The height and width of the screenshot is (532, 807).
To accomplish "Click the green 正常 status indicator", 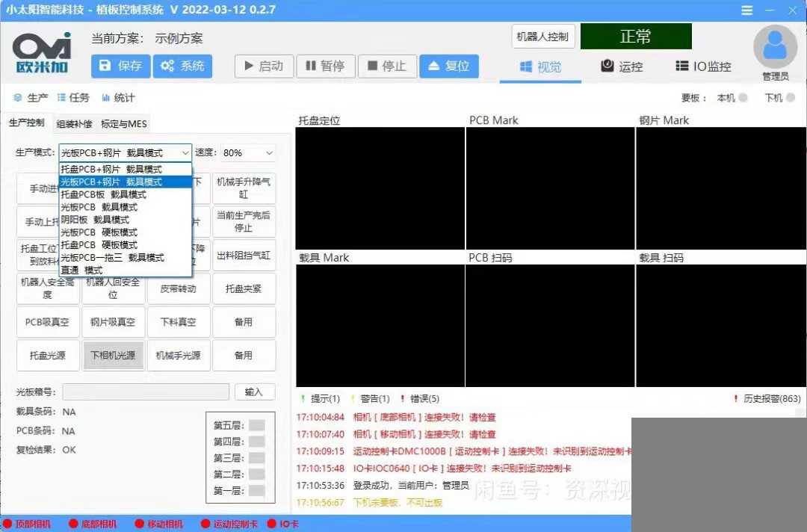I will (x=636, y=37).
